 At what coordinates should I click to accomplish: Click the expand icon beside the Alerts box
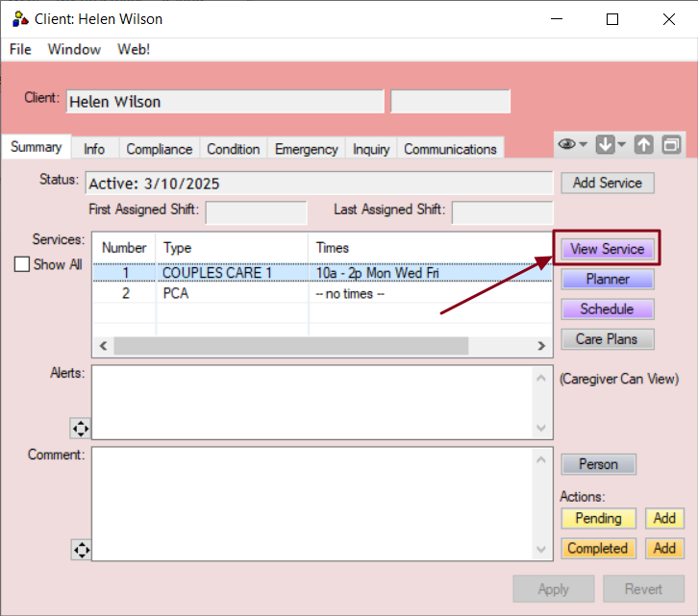click(x=81, y=429)
